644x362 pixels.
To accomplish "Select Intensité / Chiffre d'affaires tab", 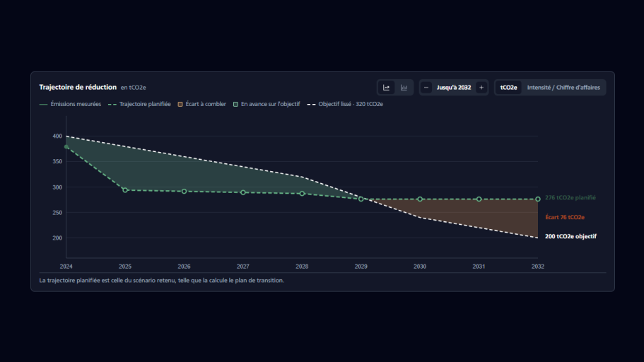I will point(563,88).
